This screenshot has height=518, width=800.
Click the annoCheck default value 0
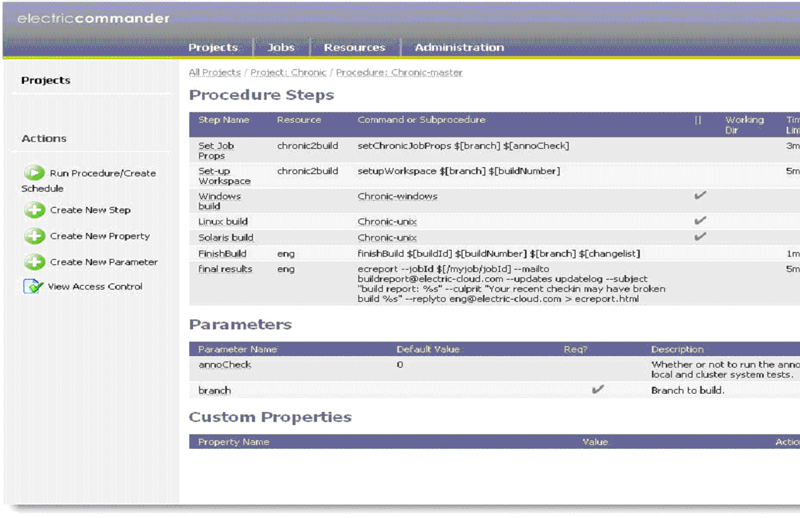[x=400, y=364]
